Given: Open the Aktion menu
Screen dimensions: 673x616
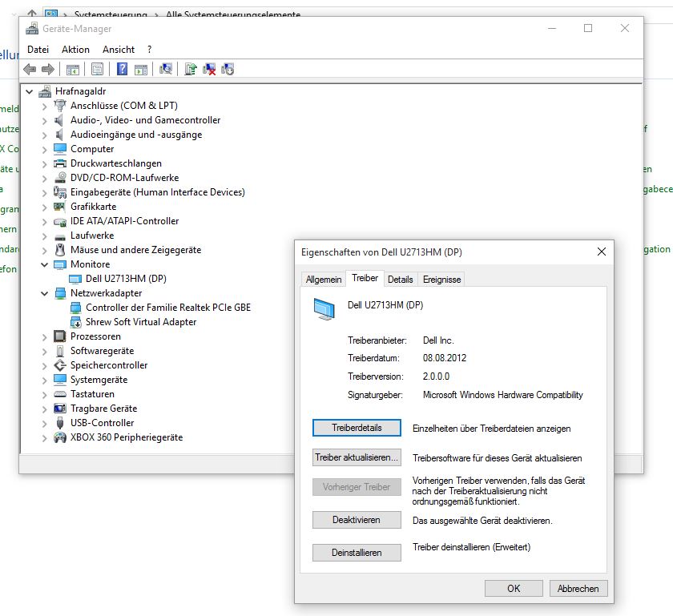Looking at the screenshot, I should pyautogui.click(x=75, y=50).
